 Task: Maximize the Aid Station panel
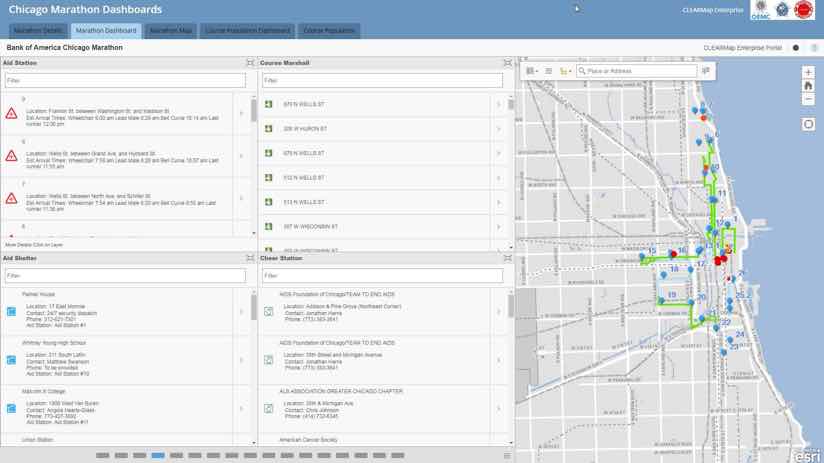(250, 63)
